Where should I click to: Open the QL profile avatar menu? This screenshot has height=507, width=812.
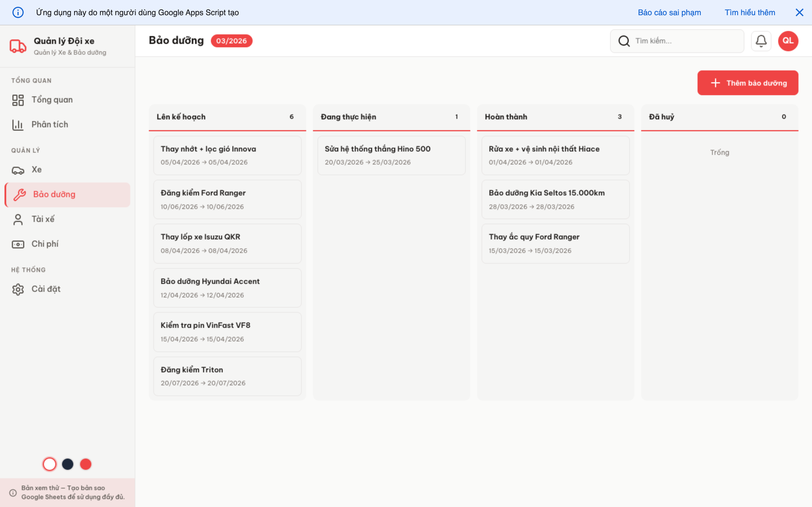pyautogui.click(x=787, y=41)
